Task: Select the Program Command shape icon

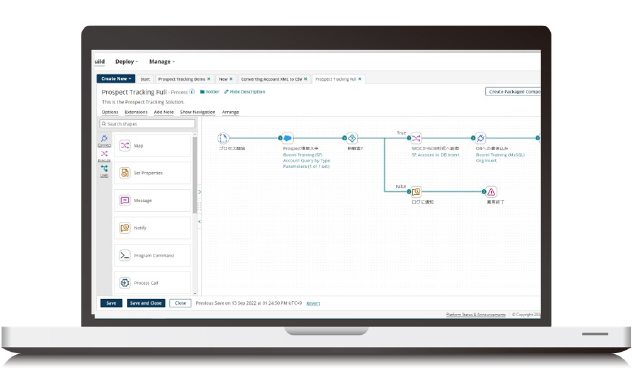Action: coord(125,255)
